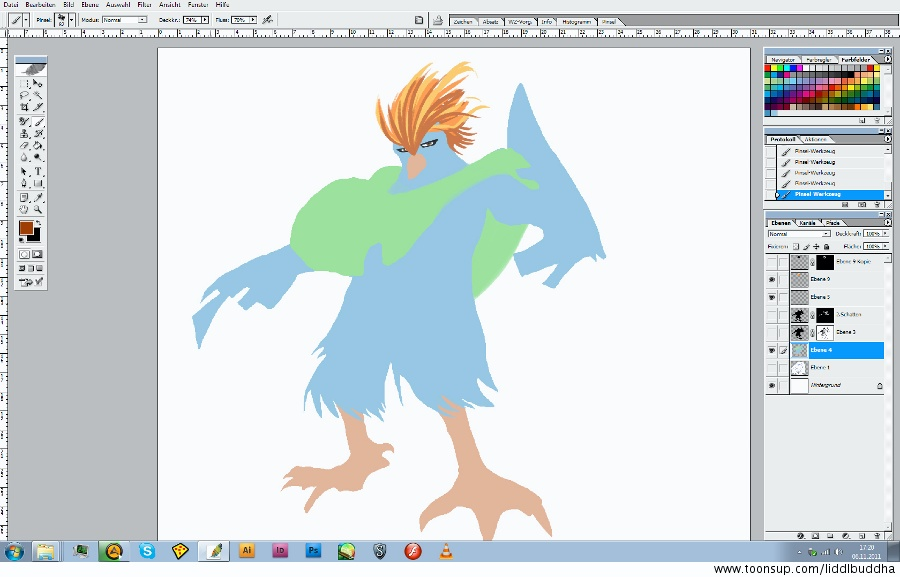
Task: Select the Shape tool
Action: click(38, 184)
